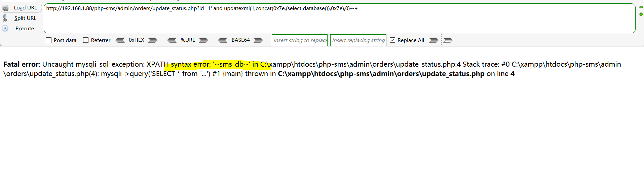The image size is (644, 173).
Task: Click the Execute button
Action: click(x=25, y=29)
